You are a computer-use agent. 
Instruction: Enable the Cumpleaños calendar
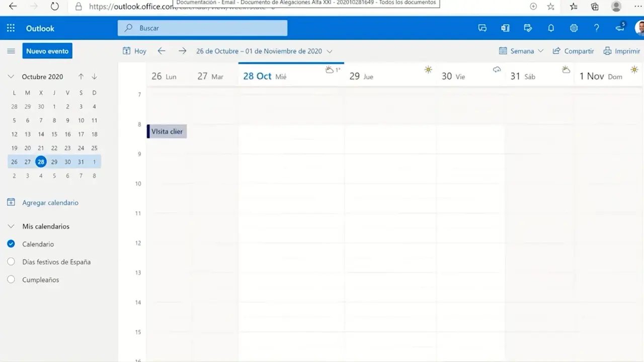pyautogui.click(x=11, y=280)
